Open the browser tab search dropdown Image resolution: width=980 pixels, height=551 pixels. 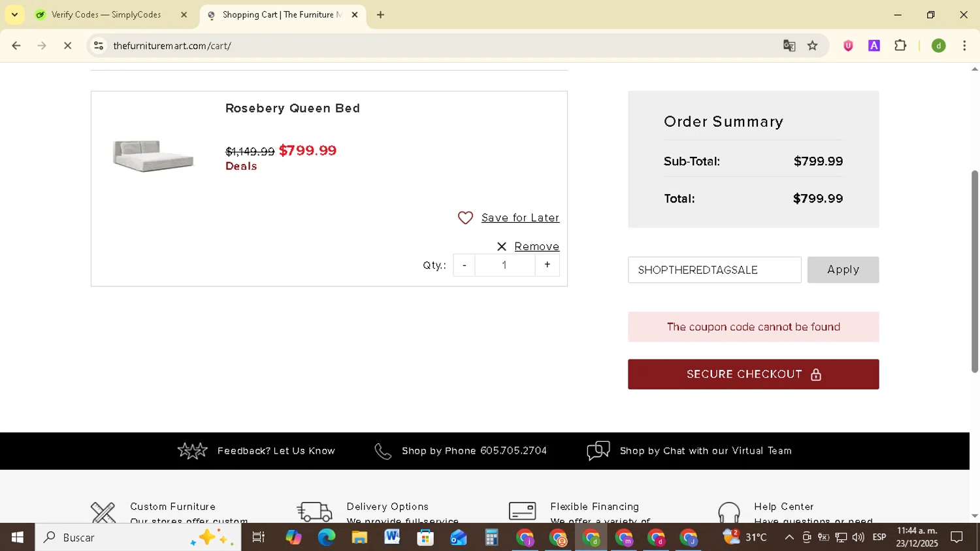[x=14, y=14]
